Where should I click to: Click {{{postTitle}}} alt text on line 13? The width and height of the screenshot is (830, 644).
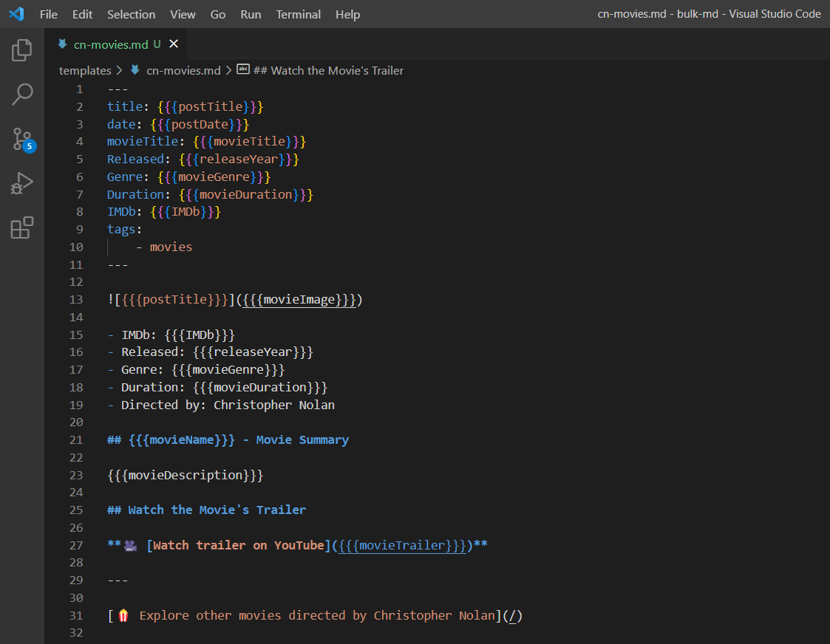[174, 300]
